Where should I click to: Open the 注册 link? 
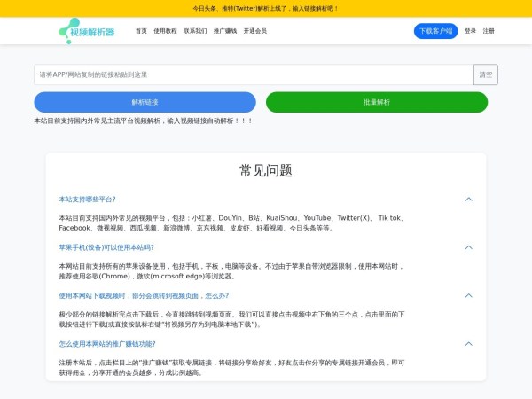tap(489, 31)
